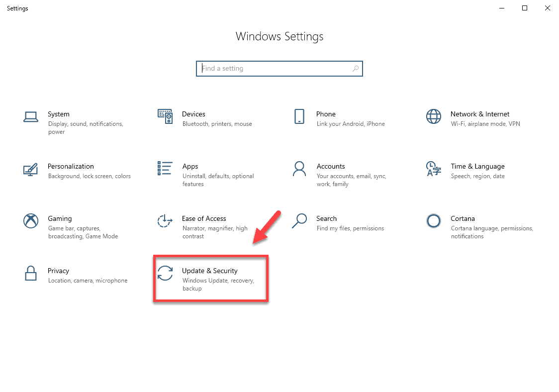Click the Personalization paintbrush icon
The height and width of the screenshot is (392, 559).
click(31, 169)
